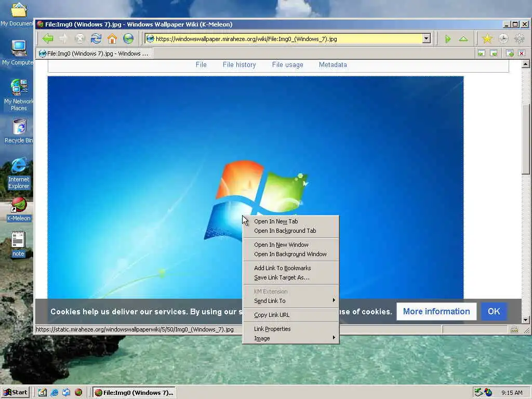Open Link Properties

coord(291,329)
